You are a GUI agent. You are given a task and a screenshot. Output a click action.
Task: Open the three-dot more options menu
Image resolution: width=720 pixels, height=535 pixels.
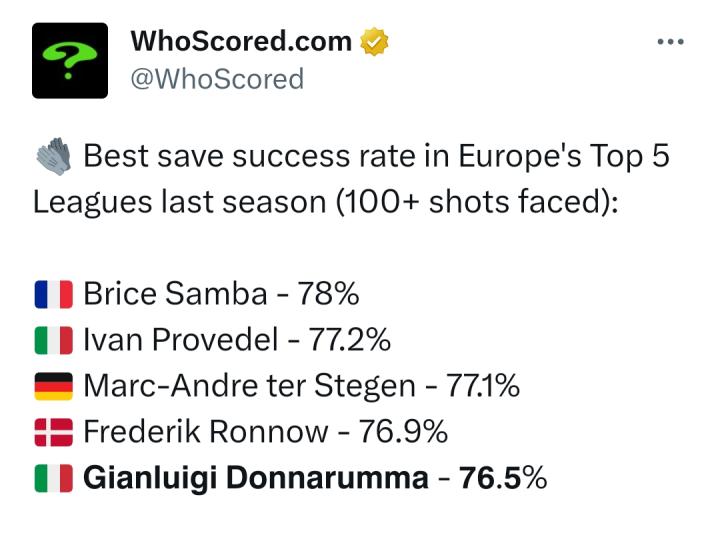670,42
